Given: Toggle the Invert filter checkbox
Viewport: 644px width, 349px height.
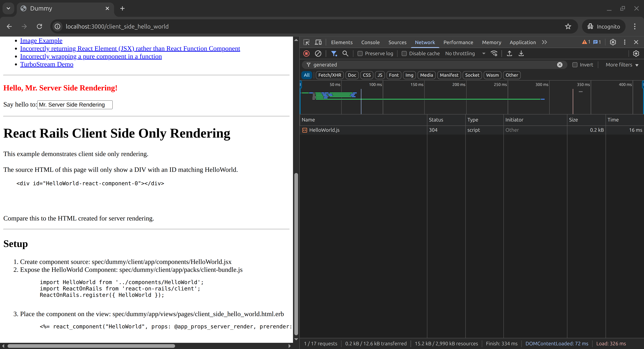Looking at the screenshot, I should click(575, 65).
